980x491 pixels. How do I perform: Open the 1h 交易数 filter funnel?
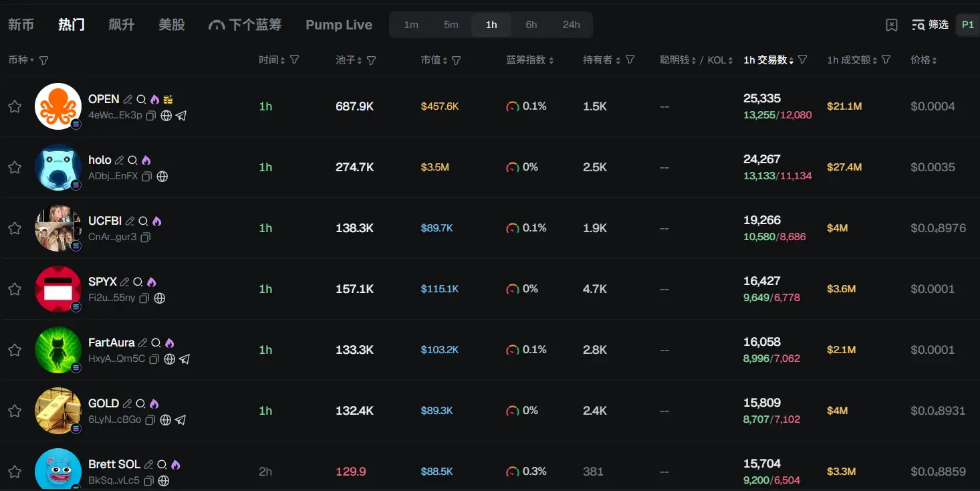[x=802, y=60]
